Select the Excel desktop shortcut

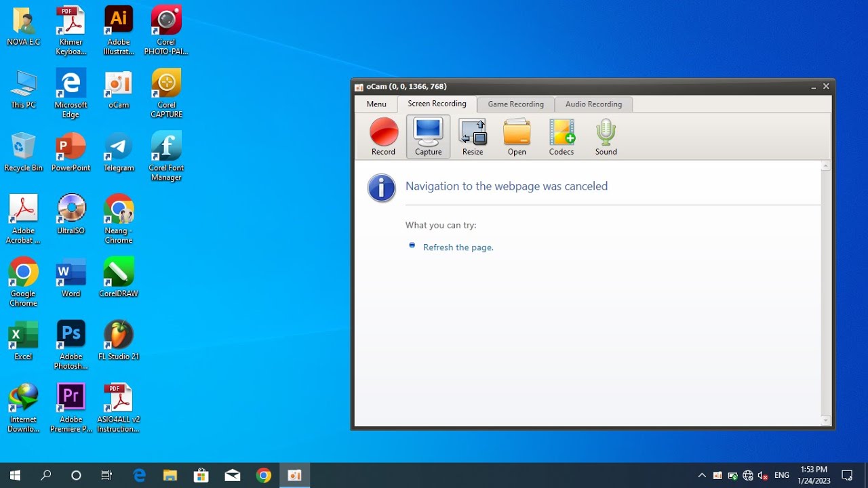pyautogui.click(x=24, y=342)
